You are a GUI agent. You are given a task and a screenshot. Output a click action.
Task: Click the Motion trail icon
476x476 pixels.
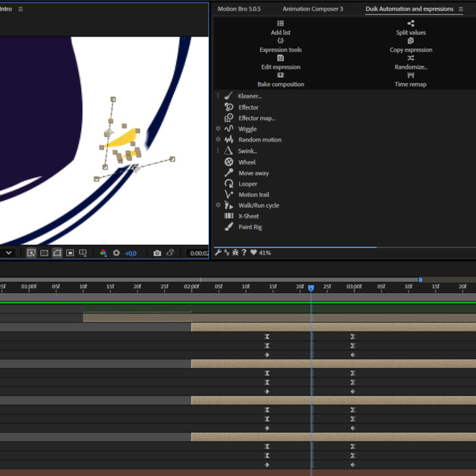(x=229, y=195)
